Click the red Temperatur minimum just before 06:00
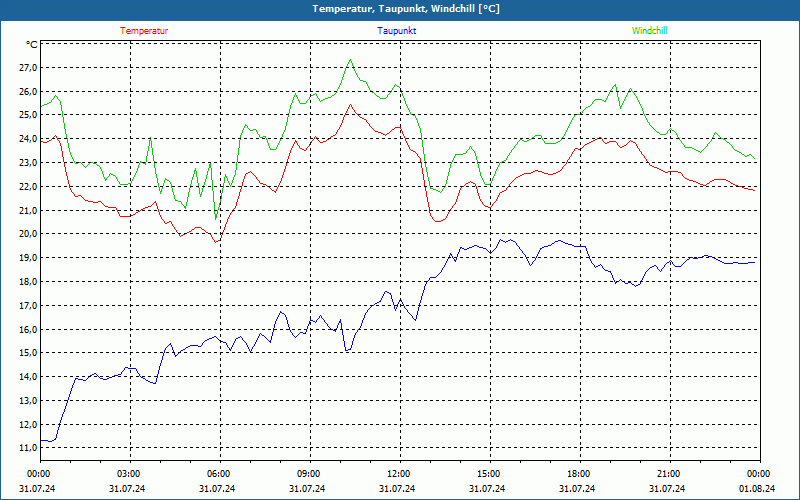 (x=216, y=241)
